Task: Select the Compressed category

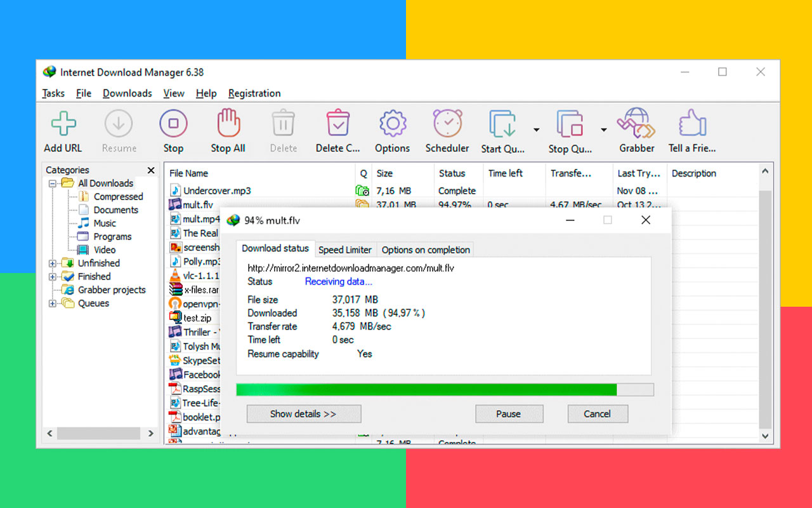Action: 118,197
